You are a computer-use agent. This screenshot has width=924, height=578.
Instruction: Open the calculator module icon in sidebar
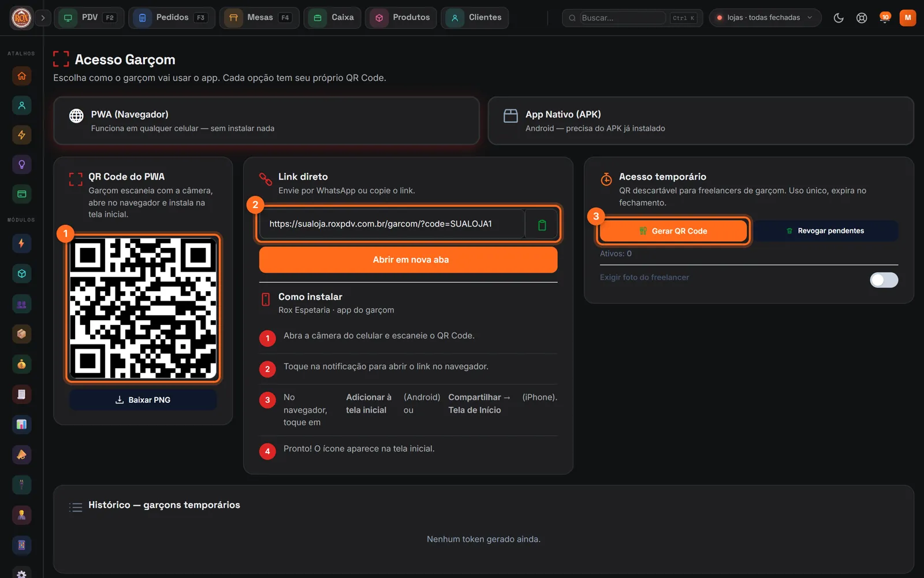coord(21,545)
